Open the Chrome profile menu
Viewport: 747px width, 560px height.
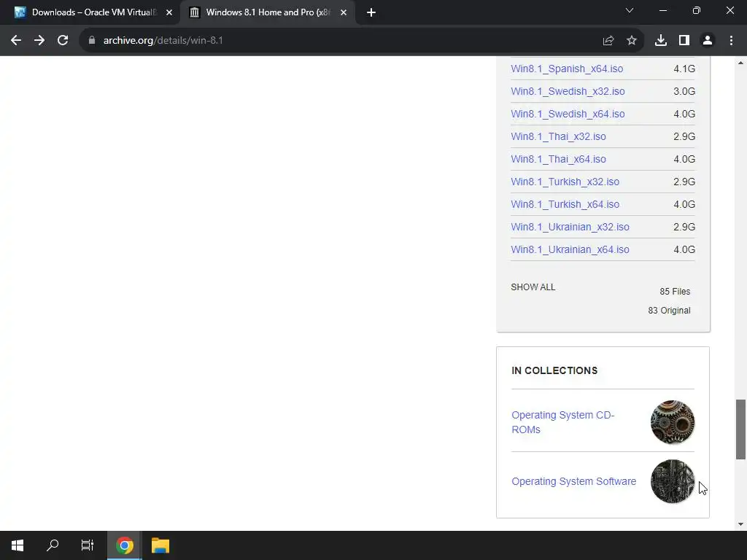coord(708,41)
